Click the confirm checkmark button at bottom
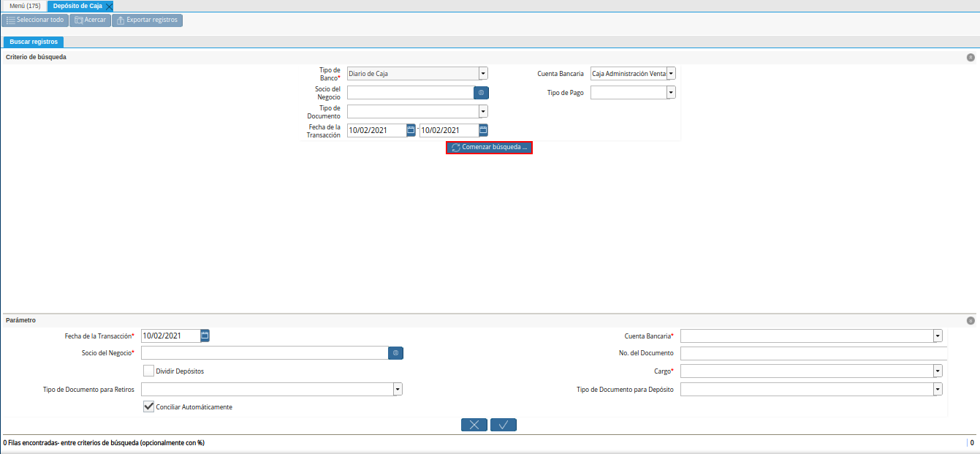Screen dimensions: 980x454 point(504,425)
